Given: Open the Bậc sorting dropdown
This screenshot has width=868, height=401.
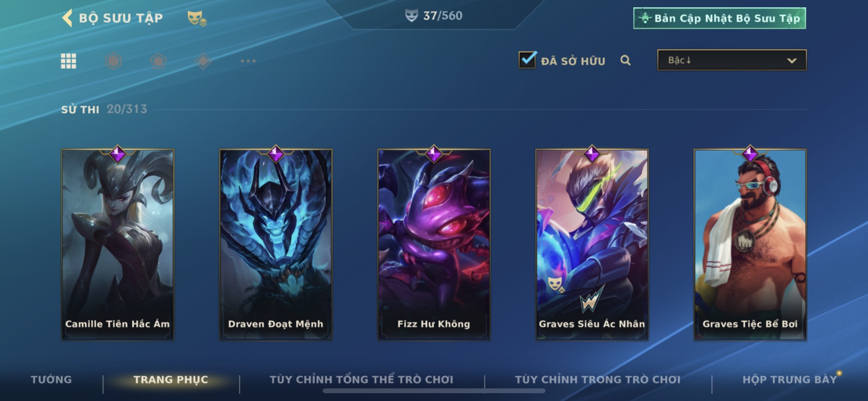Looking at the screenshot, I should pos(732,60).
